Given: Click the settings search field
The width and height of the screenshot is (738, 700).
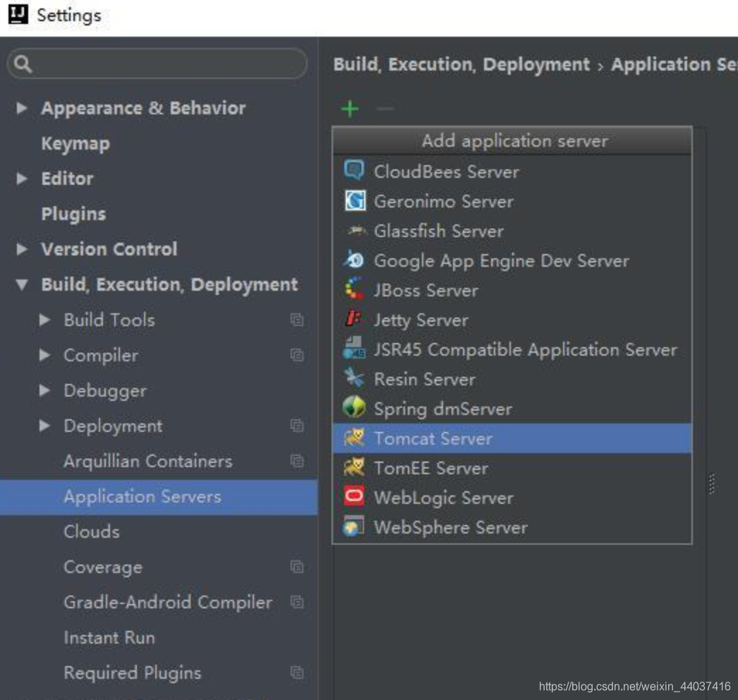Looking at the screenshot, I should coord(157,64).
